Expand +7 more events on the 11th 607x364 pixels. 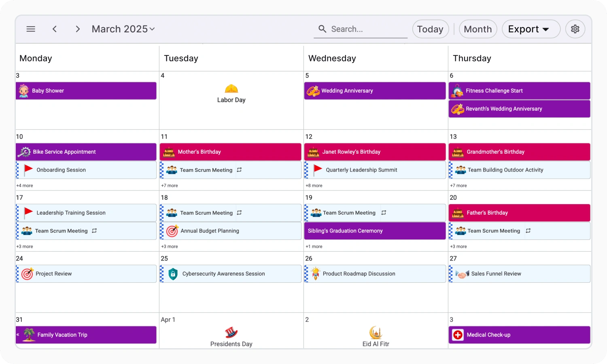170,186
